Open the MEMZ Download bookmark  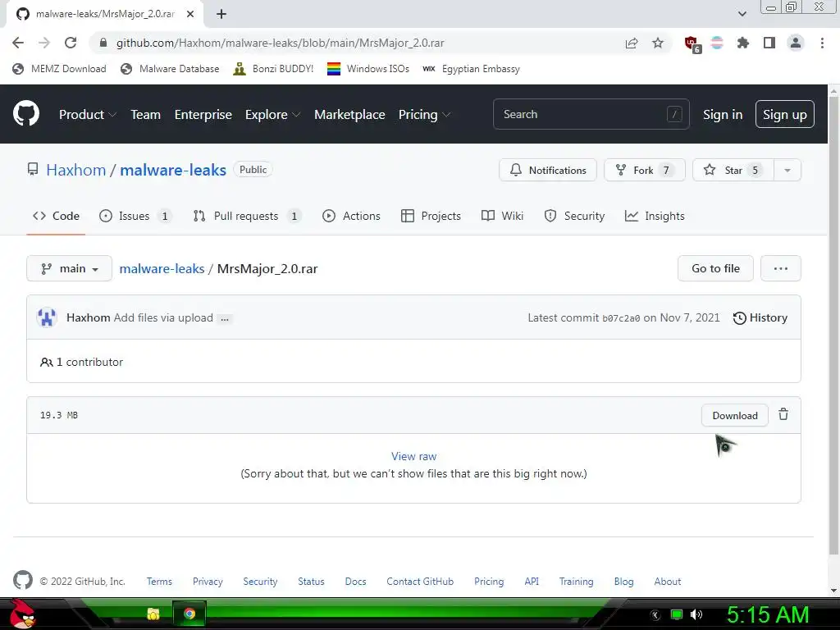[59, 69]
